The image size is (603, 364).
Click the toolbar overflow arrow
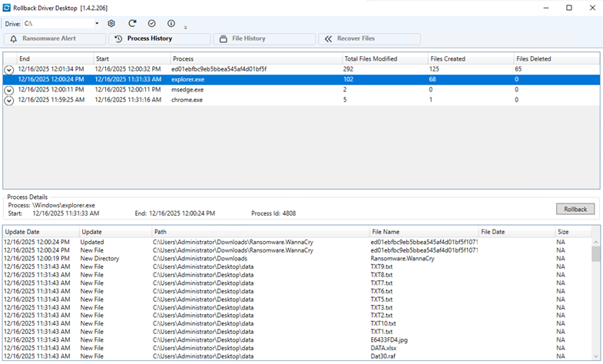[185, 27]
